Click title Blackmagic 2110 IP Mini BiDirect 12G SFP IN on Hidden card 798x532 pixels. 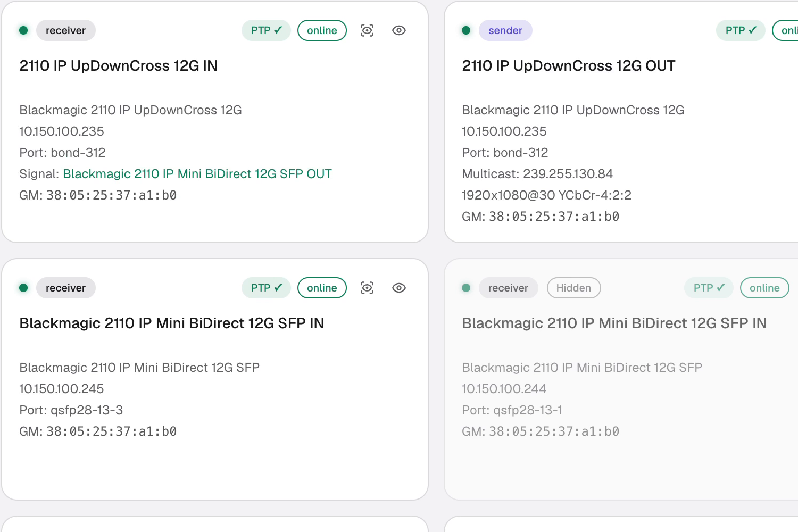614,323
